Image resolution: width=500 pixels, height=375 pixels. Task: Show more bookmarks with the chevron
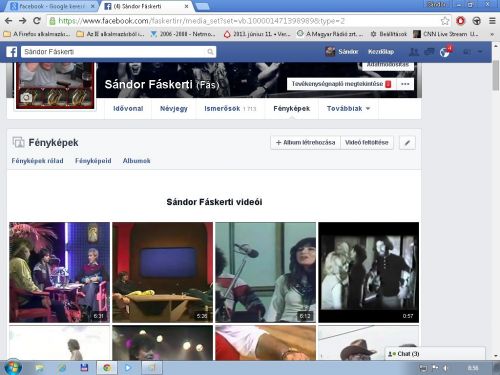(x=492, y=34)
